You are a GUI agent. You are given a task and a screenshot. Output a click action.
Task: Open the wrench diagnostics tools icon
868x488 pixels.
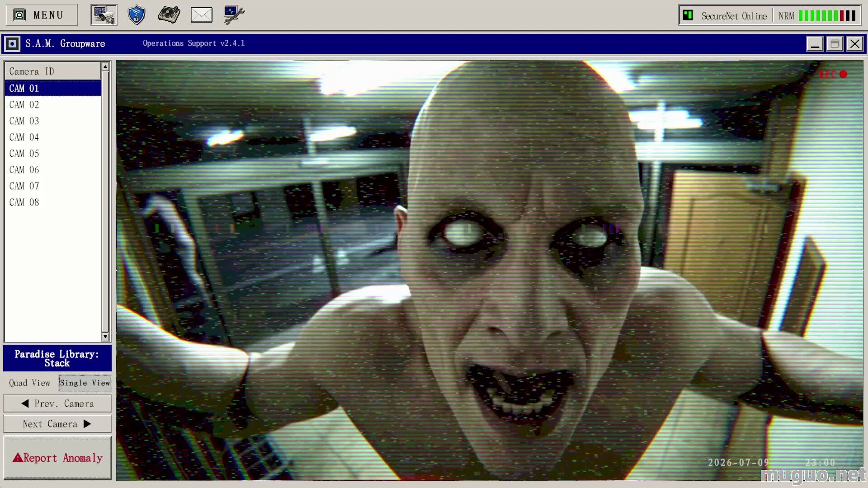[x=234, y=15]
